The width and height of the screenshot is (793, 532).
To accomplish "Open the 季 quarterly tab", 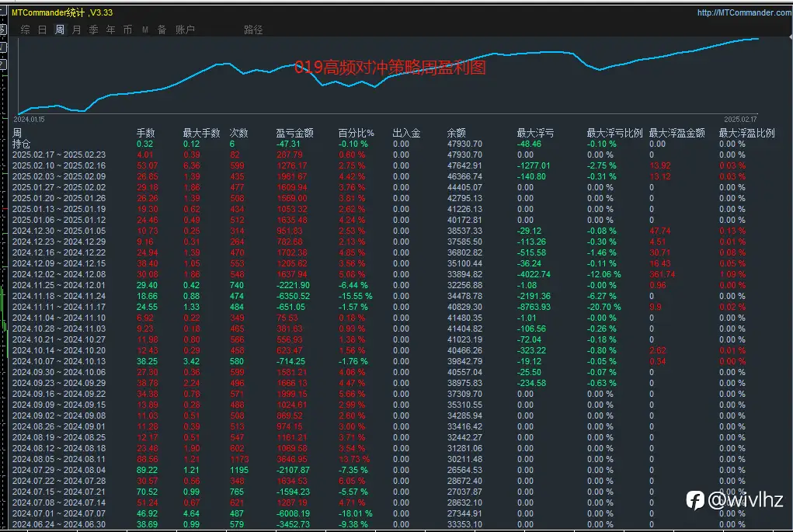I will click(x=93, y=30).
